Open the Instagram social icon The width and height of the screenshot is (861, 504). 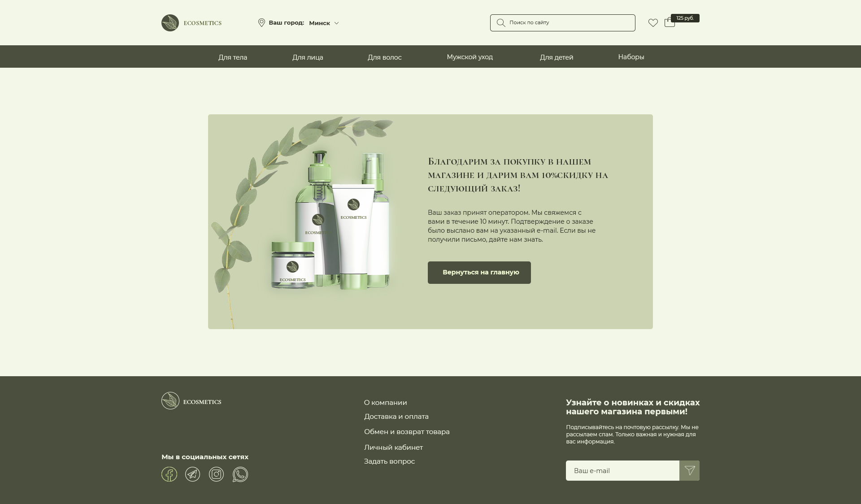tap(216, 474)
